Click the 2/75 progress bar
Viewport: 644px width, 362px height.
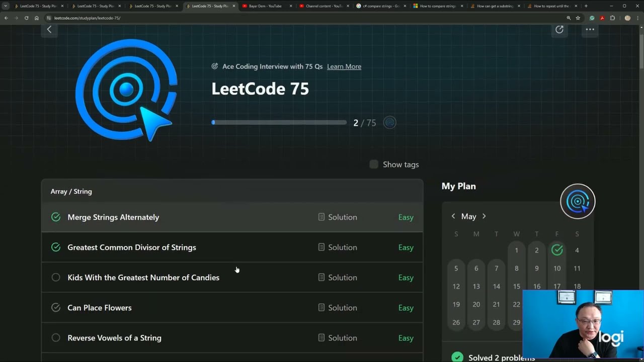279,122
